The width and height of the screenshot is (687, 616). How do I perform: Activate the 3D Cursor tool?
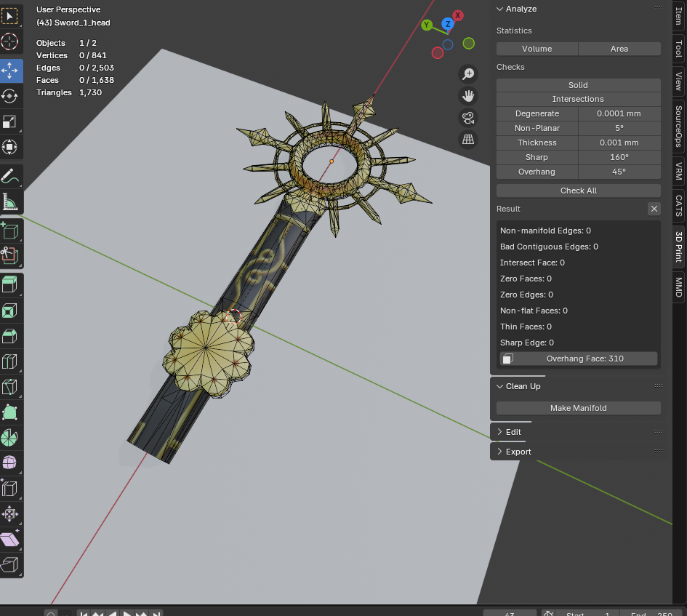(x=10, y=41)
